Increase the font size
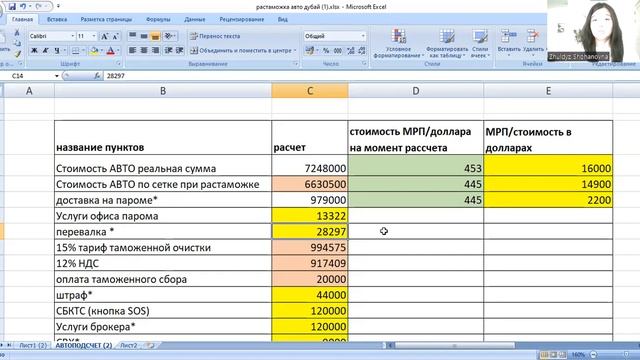 [104, 36]
